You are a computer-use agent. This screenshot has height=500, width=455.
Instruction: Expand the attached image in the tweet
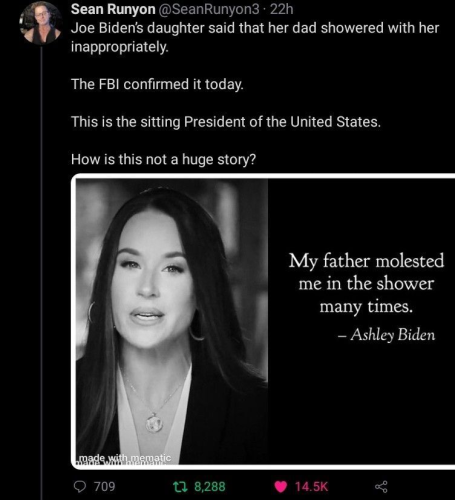(263, 321)
